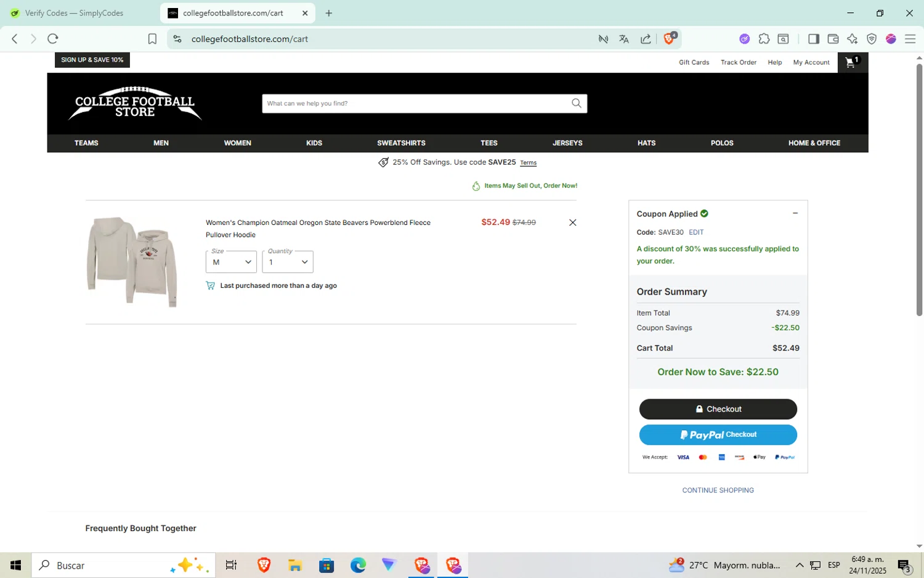Close the collegefootballstore.com/cart tab
Image resolution: width=924 pixels, height=578 pixels.
(x=305, y=13)
